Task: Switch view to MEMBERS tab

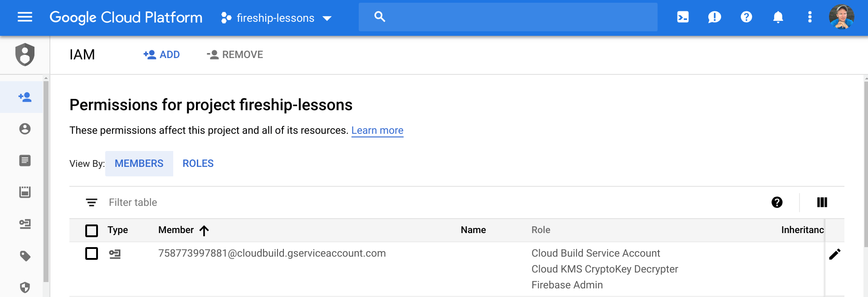Action: (x=139, y=164)
